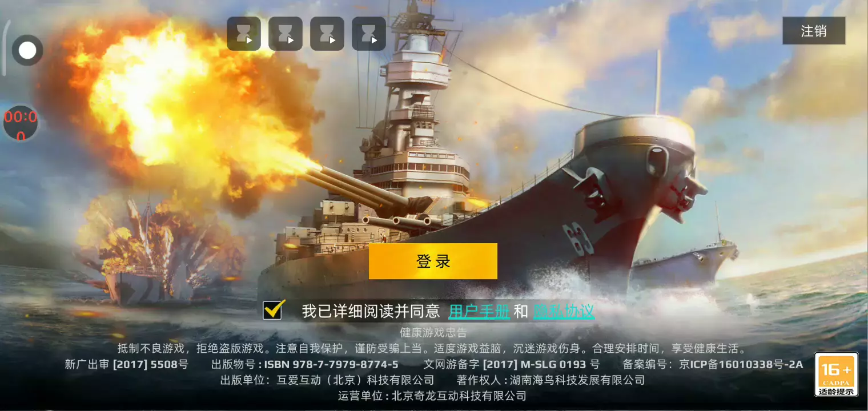The width and height of the screenshot is (868, 411).
Task: Tap the second hourglass play icon
Action: 286,34
